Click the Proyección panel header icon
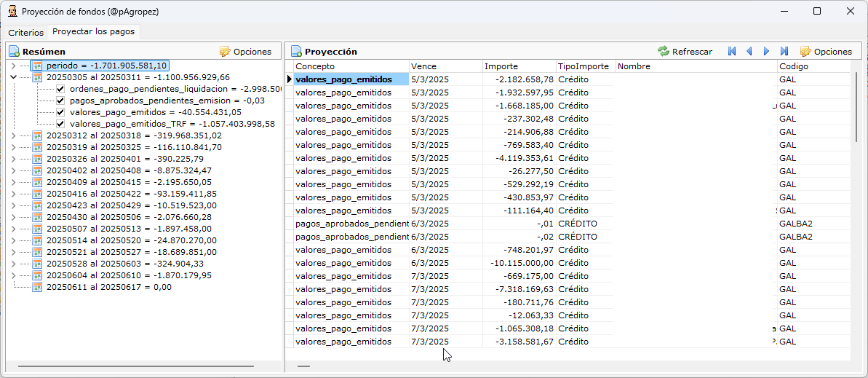 [x=296, y=52]
